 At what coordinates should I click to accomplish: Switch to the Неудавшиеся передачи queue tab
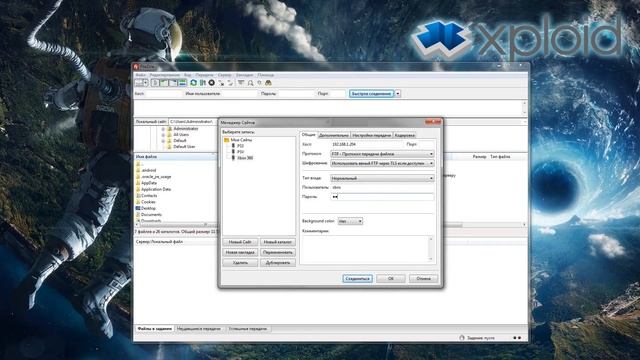click(x=199, y=329)
